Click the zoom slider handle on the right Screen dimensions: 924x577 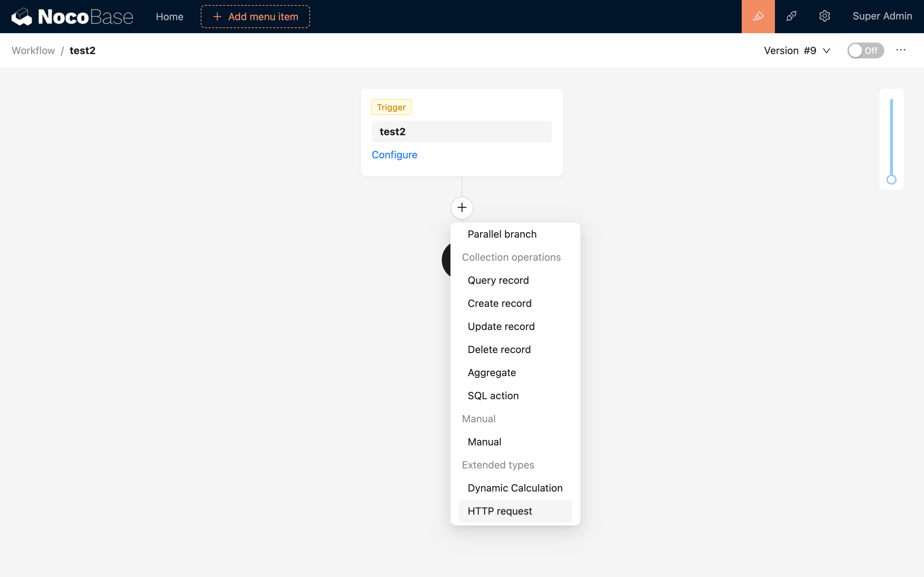pos(892,180)
